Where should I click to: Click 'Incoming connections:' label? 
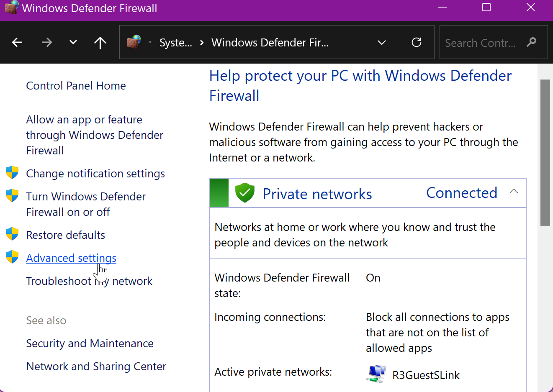click(270, 317)
